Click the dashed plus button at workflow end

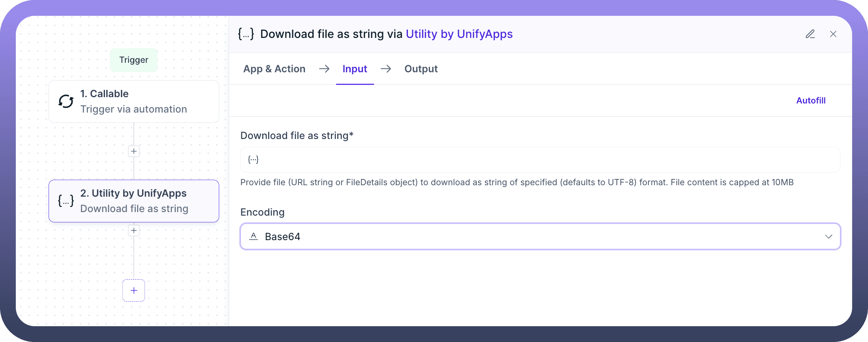134,291
